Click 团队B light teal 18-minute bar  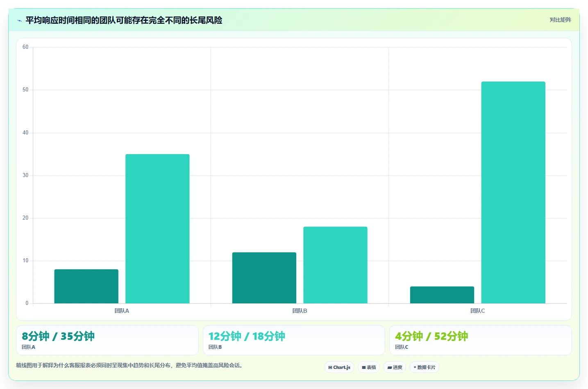tap(335, 265)
